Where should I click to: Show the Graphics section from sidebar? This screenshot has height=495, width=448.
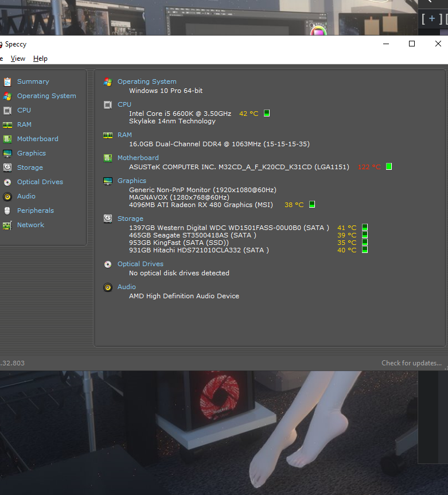coord(31,153)
